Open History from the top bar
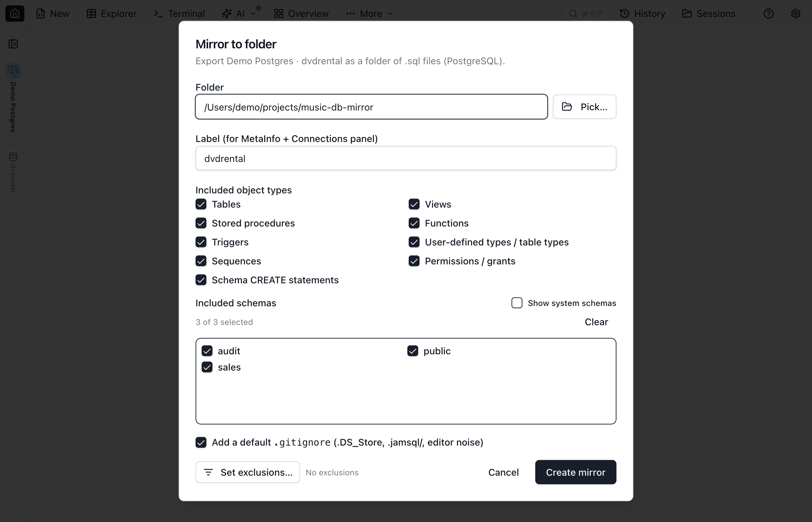The height and width of the screenshot is (522, 812). [642, 14]
